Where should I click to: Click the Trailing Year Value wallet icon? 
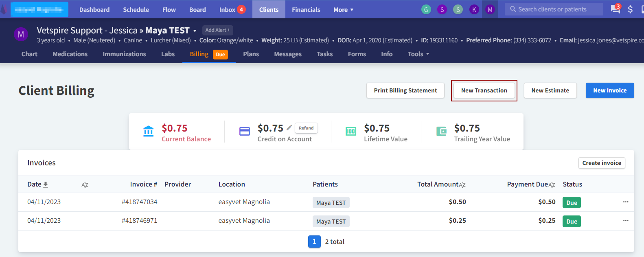tap(441, 131)
